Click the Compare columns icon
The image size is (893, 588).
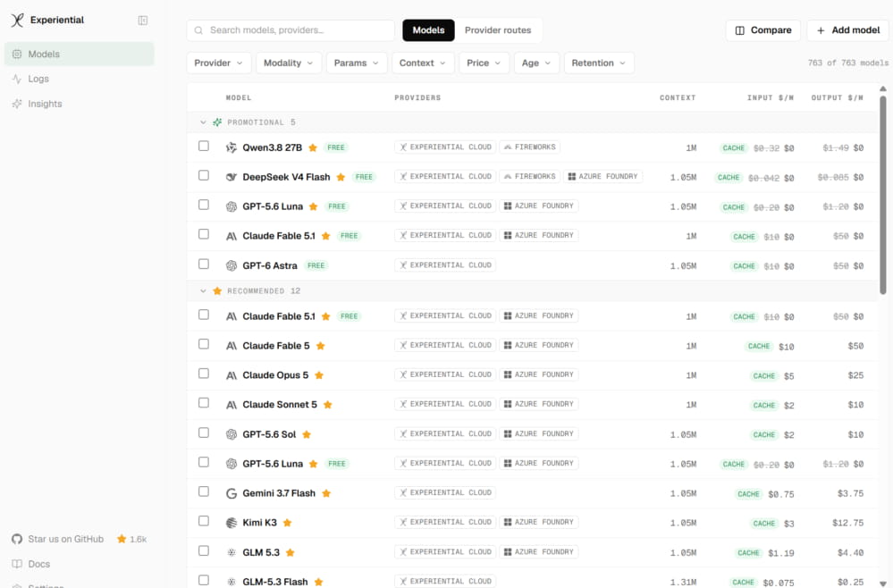pos(740,30)
